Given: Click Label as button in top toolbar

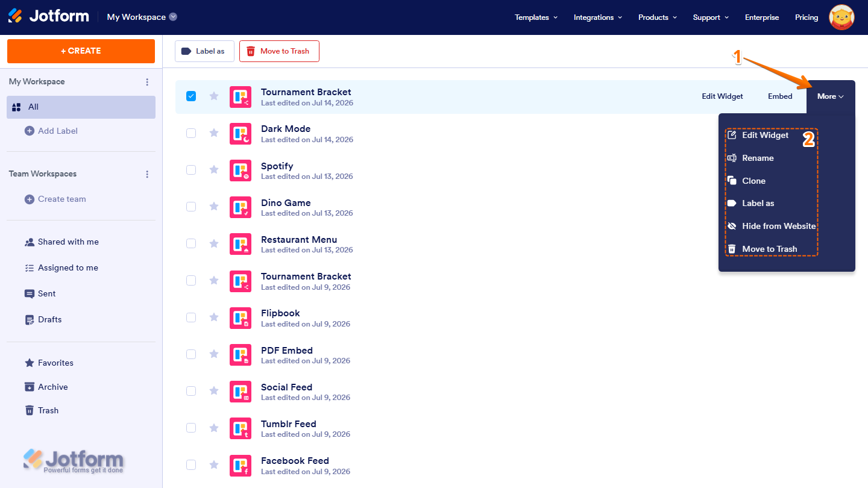Looking at the screenshot, I should pyautogui.click(x=204, y=51).
